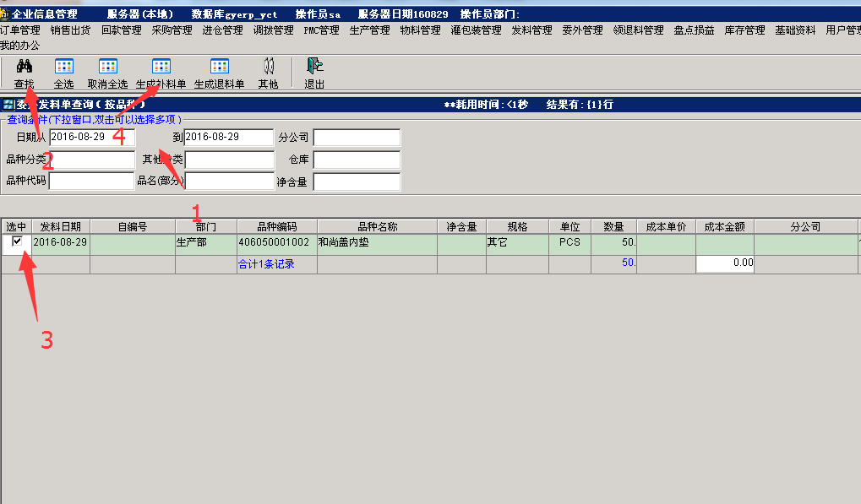Open the 品种分类 dropdown field
The width and height of the screenshot is (861, 504).
coord(91,160)
